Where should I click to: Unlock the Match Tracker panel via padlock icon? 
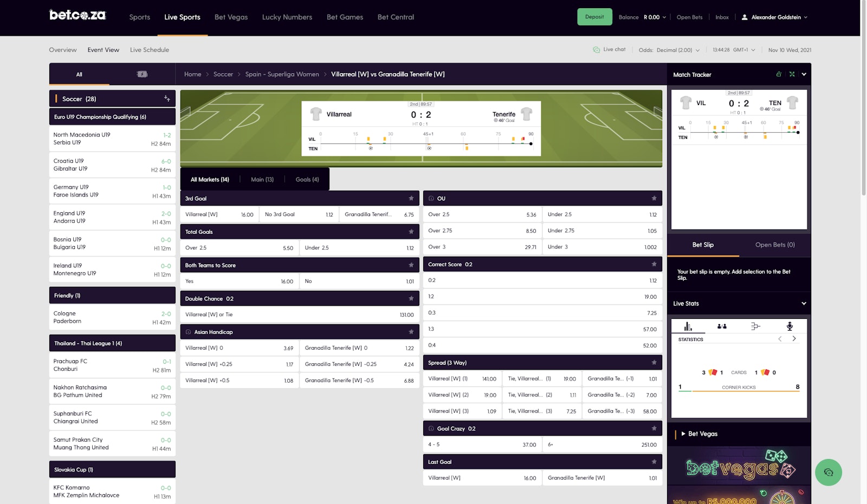tap(779, 74)
